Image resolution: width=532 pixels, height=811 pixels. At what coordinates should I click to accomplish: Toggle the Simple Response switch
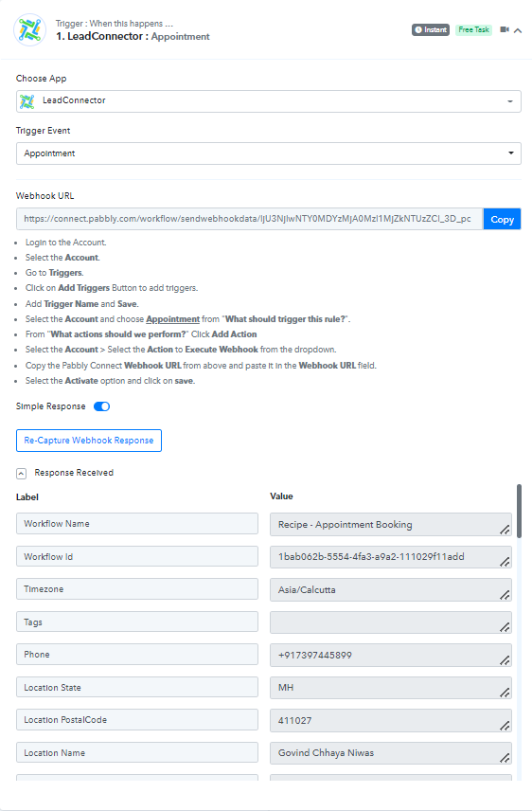(102, 406)
